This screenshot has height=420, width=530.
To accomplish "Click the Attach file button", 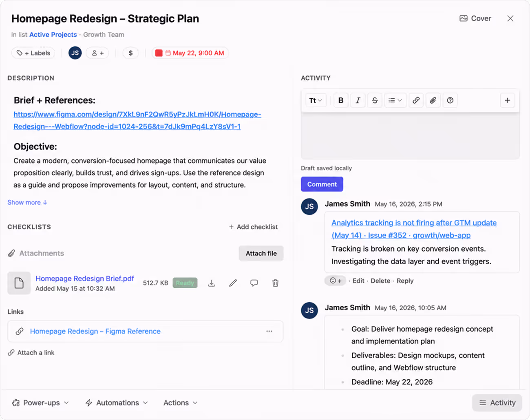I will point(261,253).
